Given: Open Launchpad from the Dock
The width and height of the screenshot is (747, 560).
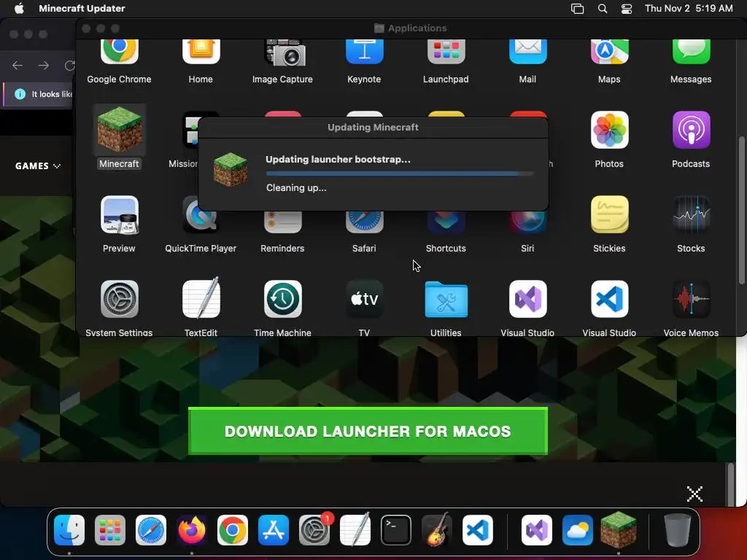Looking at the screenshot, I should click(110, 530).
